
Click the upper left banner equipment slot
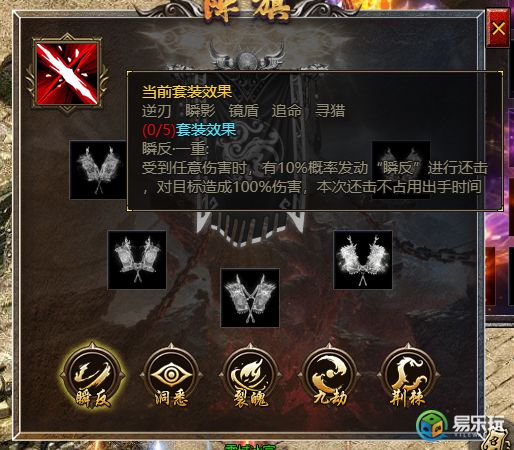[98, 170]
